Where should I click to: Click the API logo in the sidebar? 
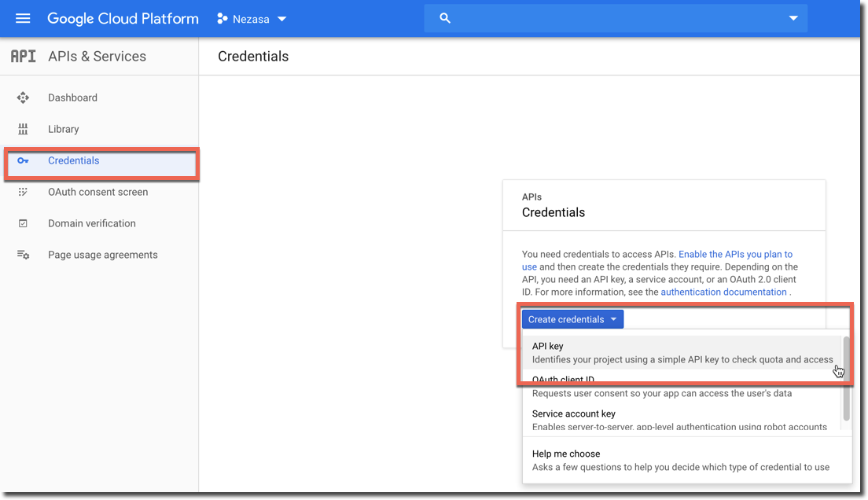(x=24, y=56)
